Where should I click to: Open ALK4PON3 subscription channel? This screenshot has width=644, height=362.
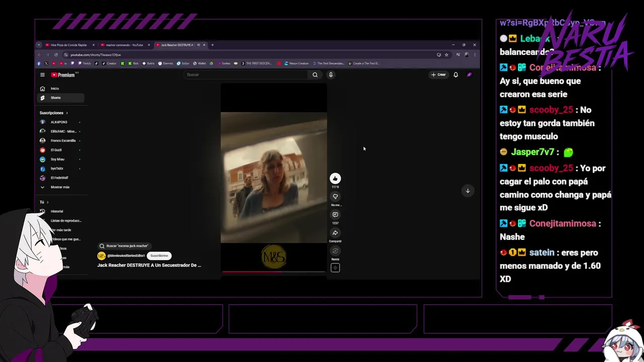[60, 122]
